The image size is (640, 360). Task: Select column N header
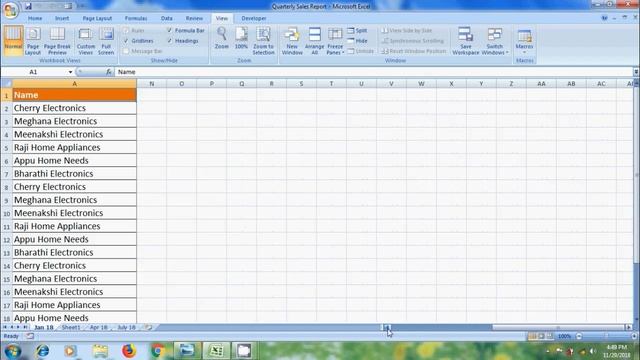tap(151, 84)
